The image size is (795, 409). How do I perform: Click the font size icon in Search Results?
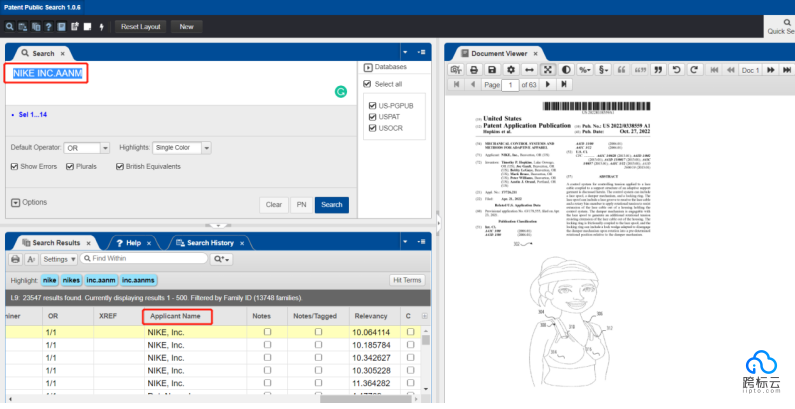click(31, 259)
